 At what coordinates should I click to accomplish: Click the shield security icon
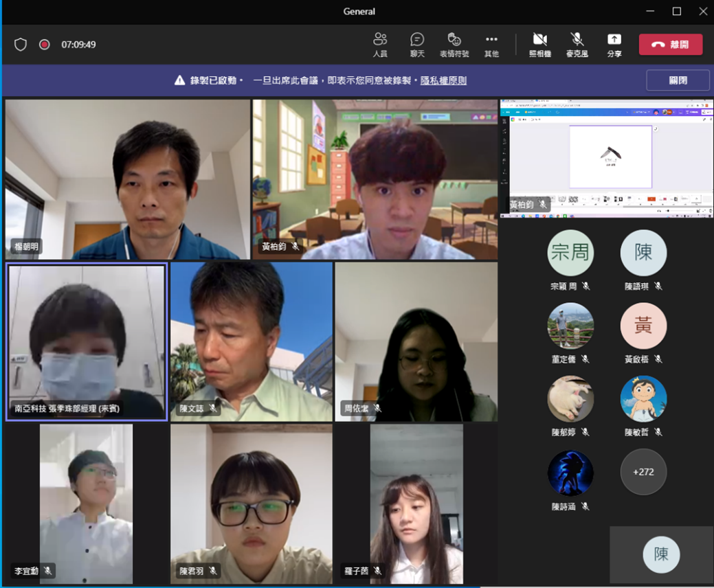pyautogui.click(x=21, y=45)
